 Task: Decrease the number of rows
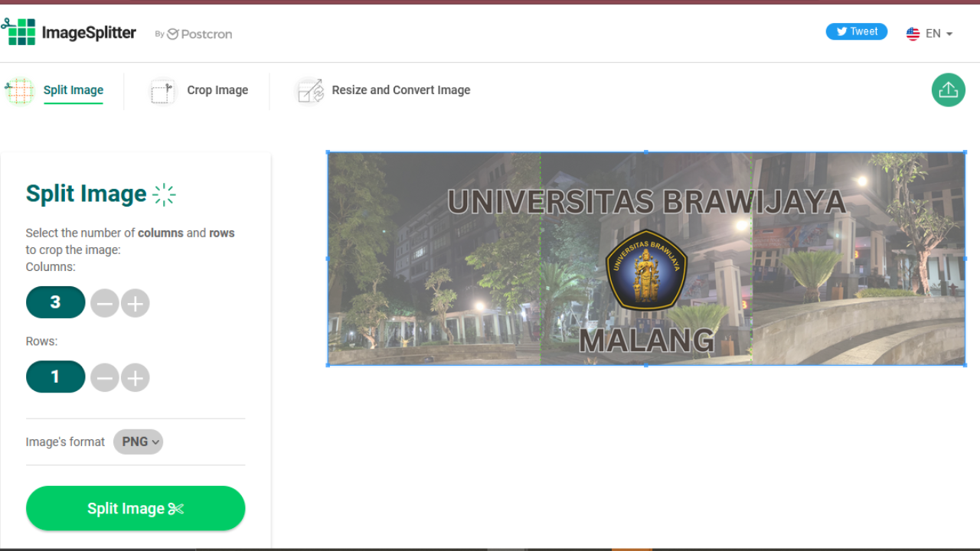[x=105, y=377]
